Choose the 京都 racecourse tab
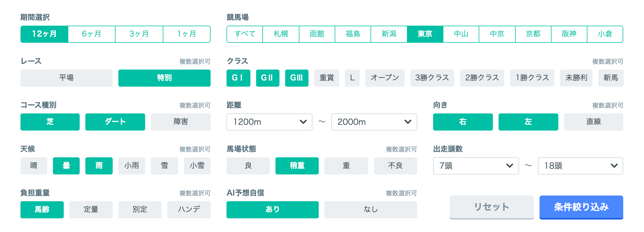The width and height of the screenshot is (644, 232). (x=533, y=34)
